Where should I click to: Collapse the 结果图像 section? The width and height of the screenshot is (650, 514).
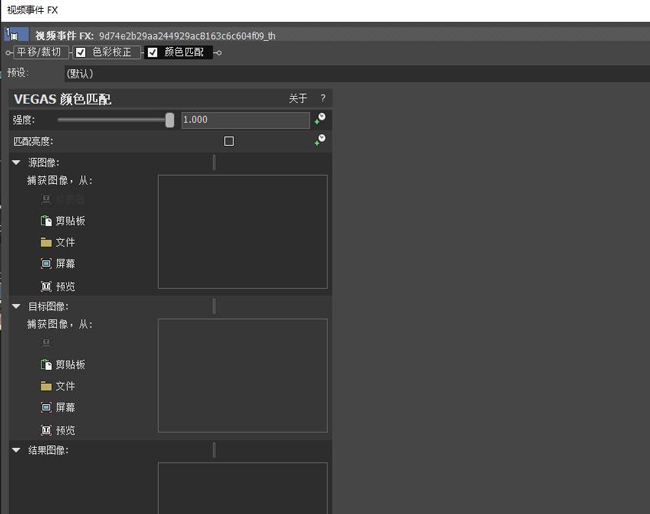pos(16,450)
